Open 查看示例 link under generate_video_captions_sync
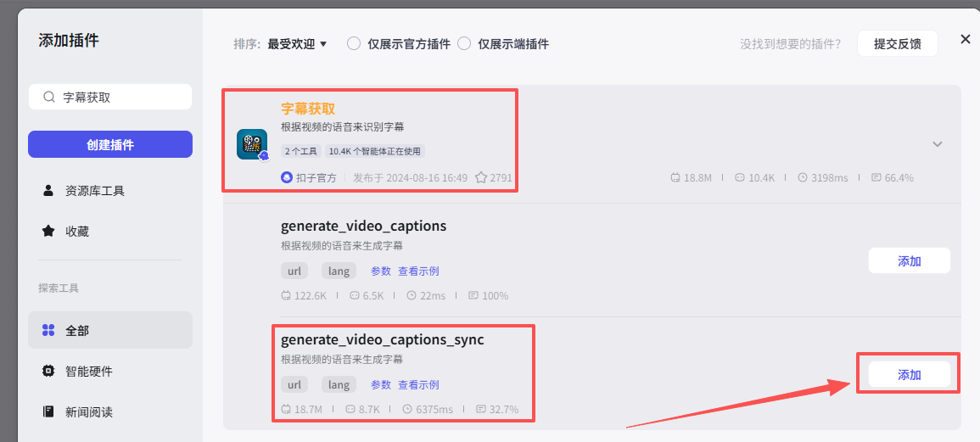980x442 pixels. pos(418,385)
